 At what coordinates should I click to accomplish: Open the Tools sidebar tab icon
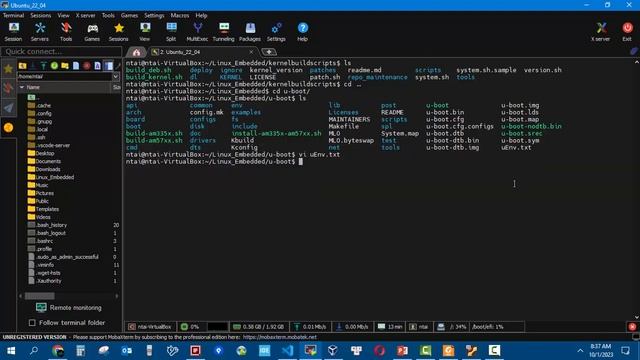tap(8, 88)
